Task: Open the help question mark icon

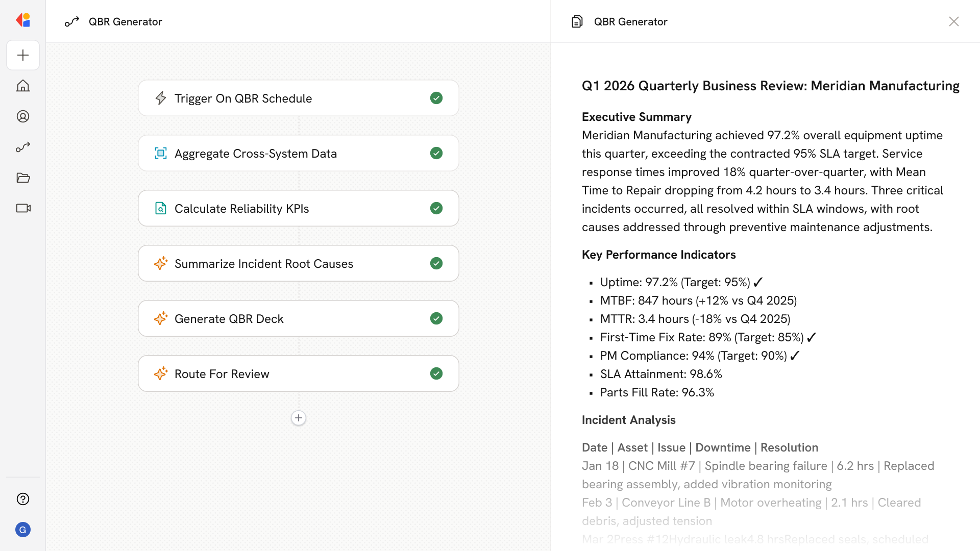Action: tap(23, 499)
